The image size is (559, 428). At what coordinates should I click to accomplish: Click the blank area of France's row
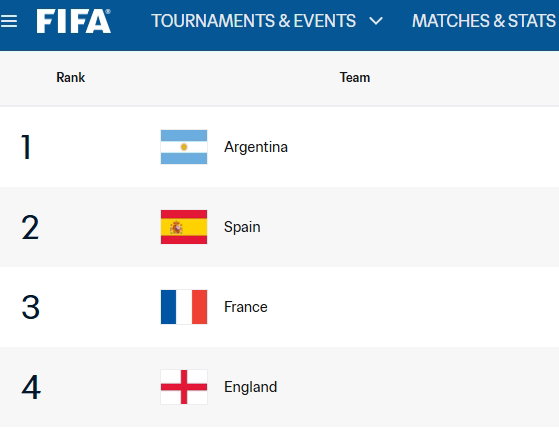point(410,307)
